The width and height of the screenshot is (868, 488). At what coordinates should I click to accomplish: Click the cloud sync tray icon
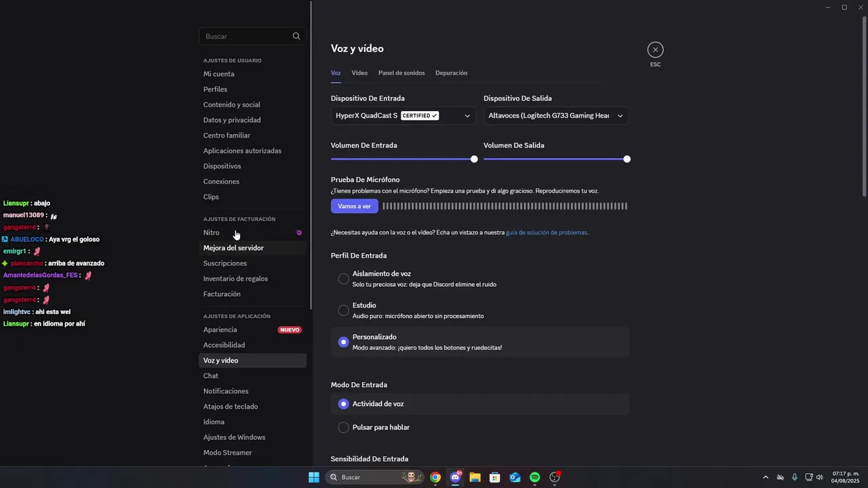click(780, 477)
